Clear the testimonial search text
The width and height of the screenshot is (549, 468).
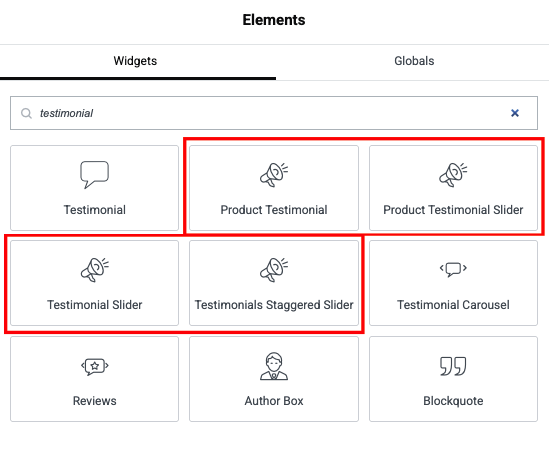515,113
